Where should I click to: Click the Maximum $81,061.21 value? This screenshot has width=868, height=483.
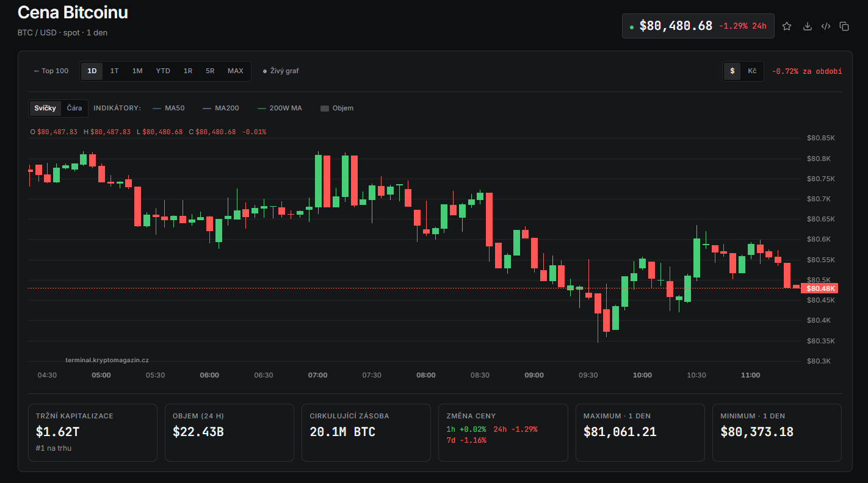[x=620, y=432]
